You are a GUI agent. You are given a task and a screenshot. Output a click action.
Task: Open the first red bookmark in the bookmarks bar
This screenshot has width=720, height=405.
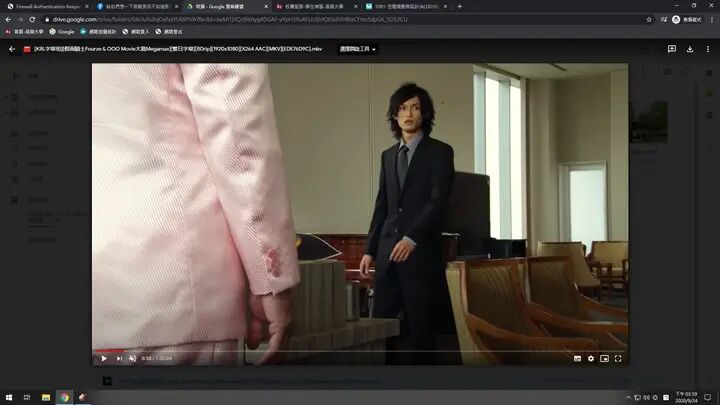(x=24, y=32)
